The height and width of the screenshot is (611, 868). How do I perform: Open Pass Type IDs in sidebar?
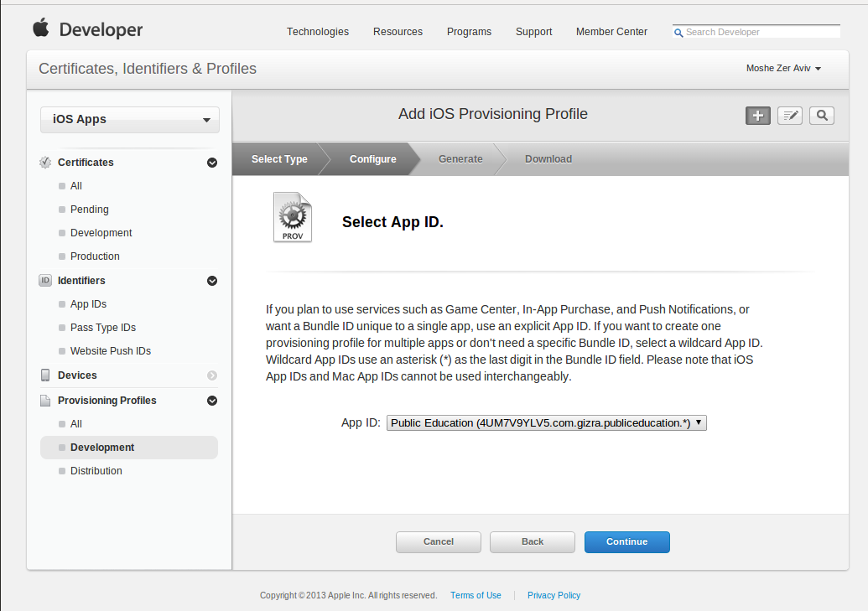tap(103, 328)
